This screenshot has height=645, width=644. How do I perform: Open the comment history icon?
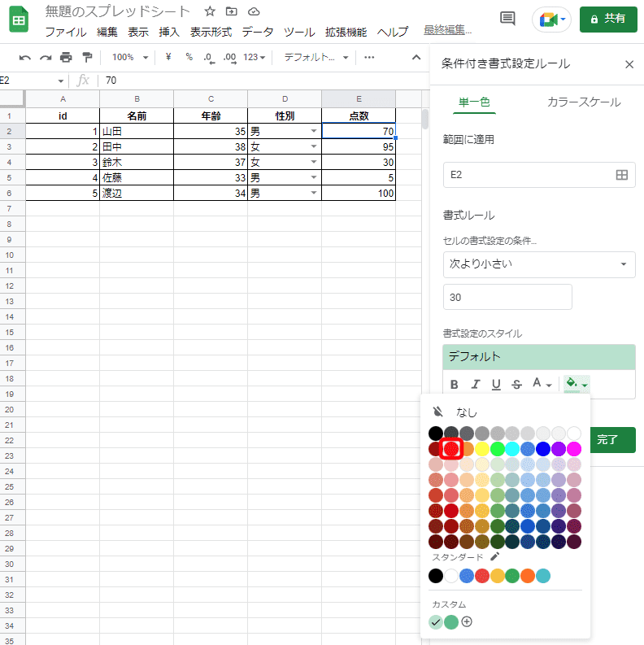pos(507,19)
